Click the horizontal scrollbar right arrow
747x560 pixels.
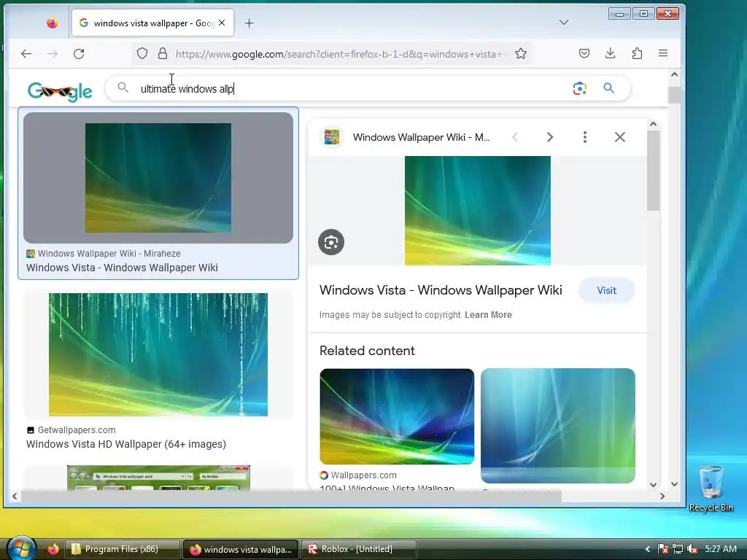[x=662, y=496]
